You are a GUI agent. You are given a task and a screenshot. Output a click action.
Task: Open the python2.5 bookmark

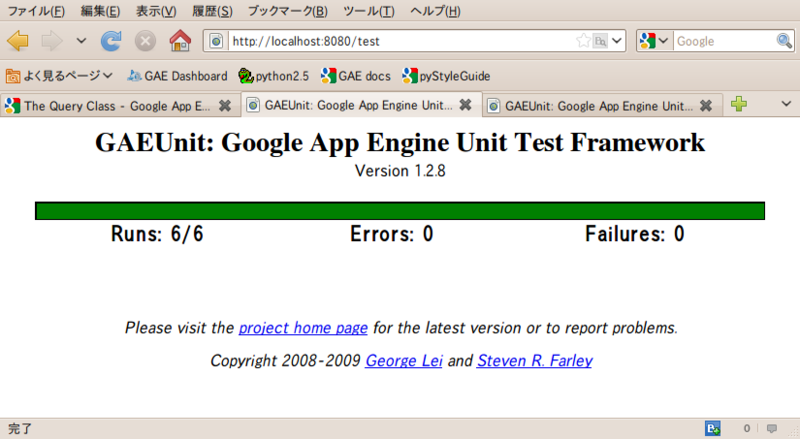tap(273, 76)
